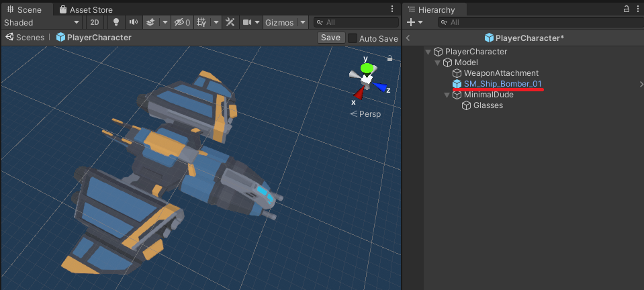Lock the Hierarchy panel
The height and width of the screenshot is (290, 644).
pyautogui.click(x=627, y=9)
